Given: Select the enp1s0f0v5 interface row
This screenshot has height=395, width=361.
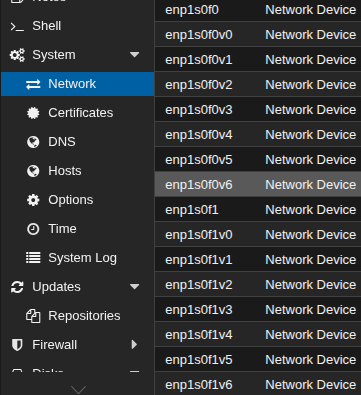Looking at the screenshot, I should pos(258,160).
